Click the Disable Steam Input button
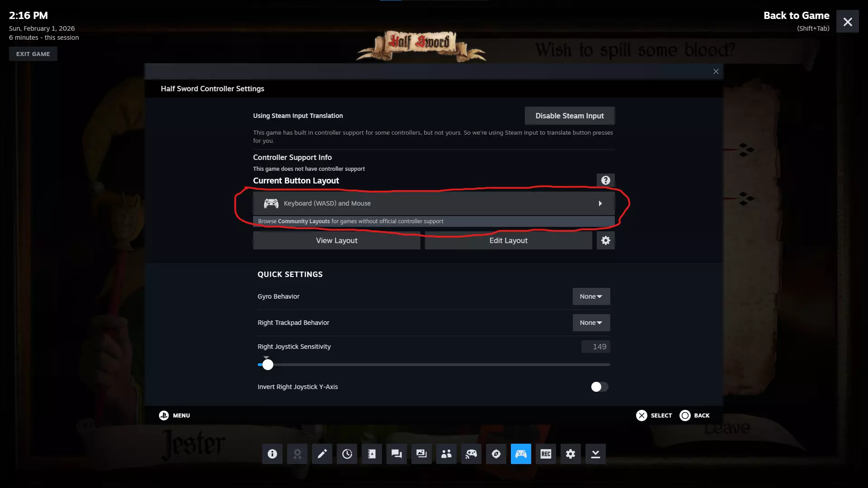 (569, 116)
